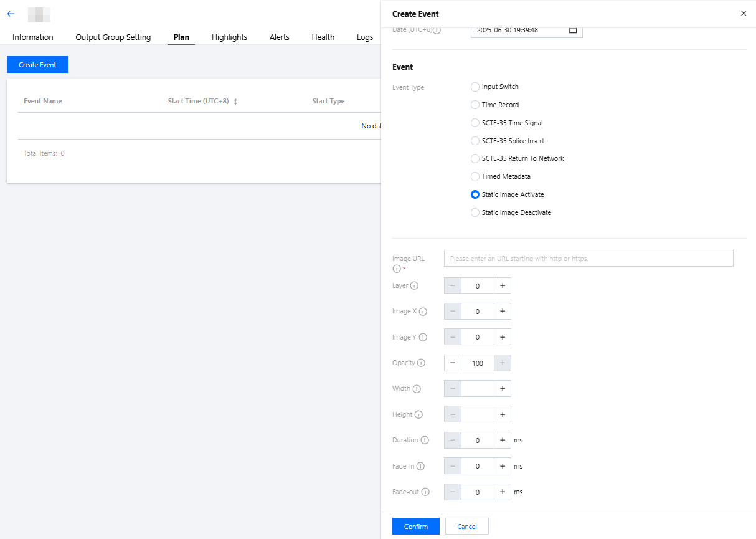The image size is (756, 539).
Task: Increase Layer value with plus button
Action: coord(502,286)
